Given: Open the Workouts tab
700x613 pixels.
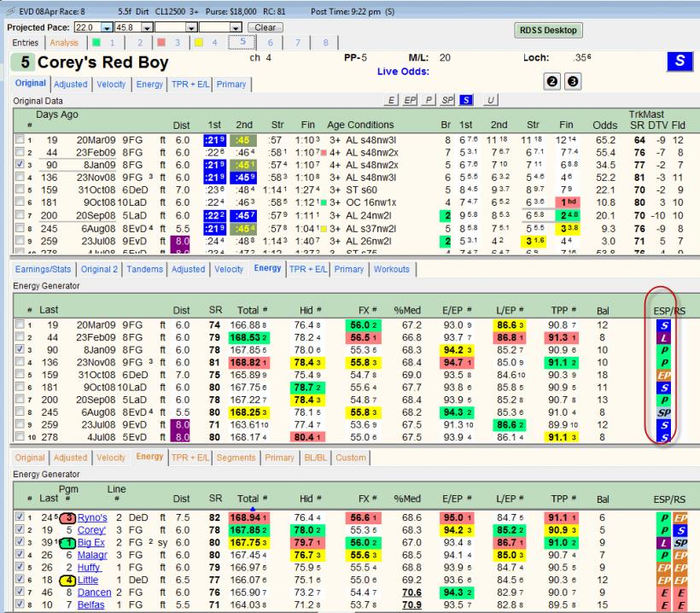Looking at the screenshot, I should (392, 269).
